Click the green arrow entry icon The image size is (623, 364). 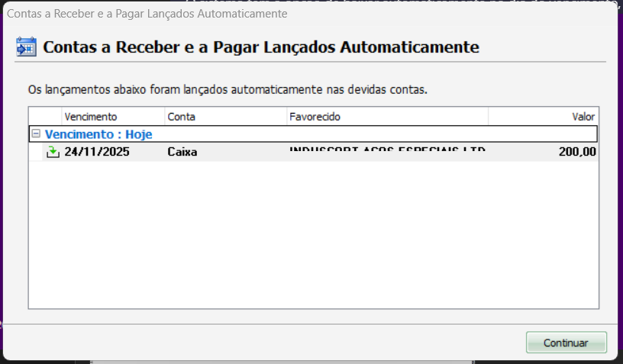coord(53,152)
